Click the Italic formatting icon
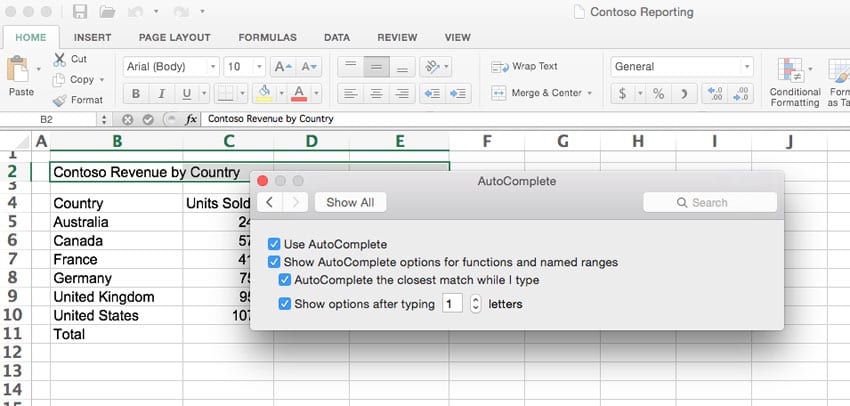The height and width of the screenshot is (406, 850). click(x=160, y=94)
